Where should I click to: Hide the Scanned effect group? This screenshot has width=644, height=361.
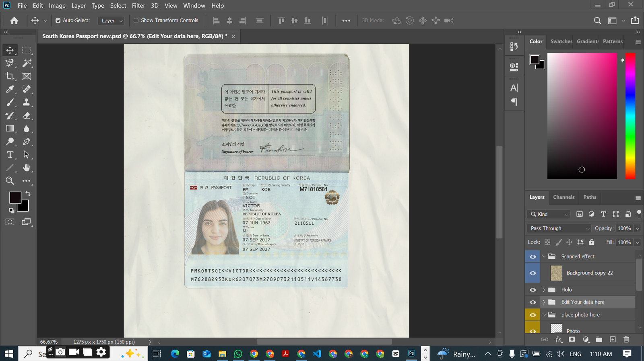(533, 256)
